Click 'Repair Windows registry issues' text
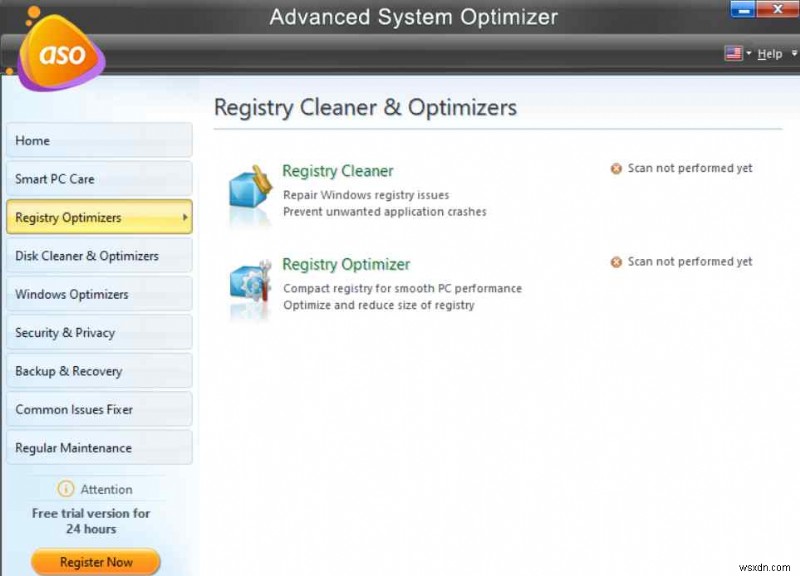 (x=366, y=195)
